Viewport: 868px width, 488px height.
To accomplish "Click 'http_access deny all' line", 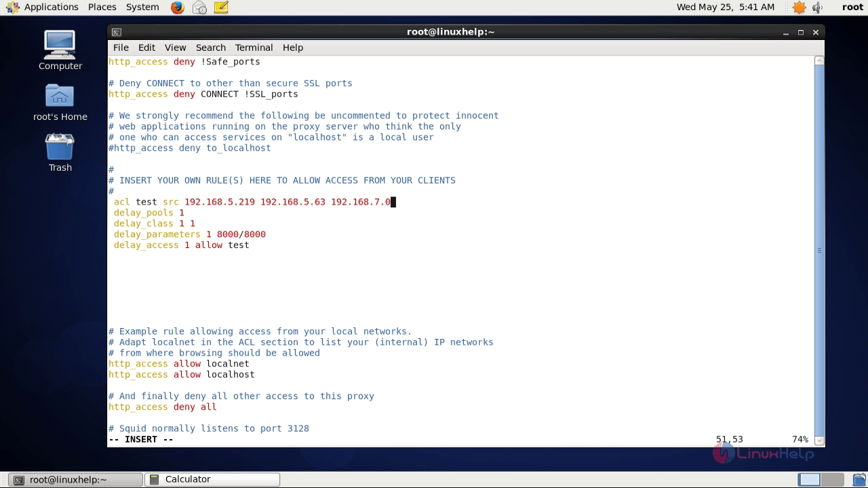I will [162, 407].
